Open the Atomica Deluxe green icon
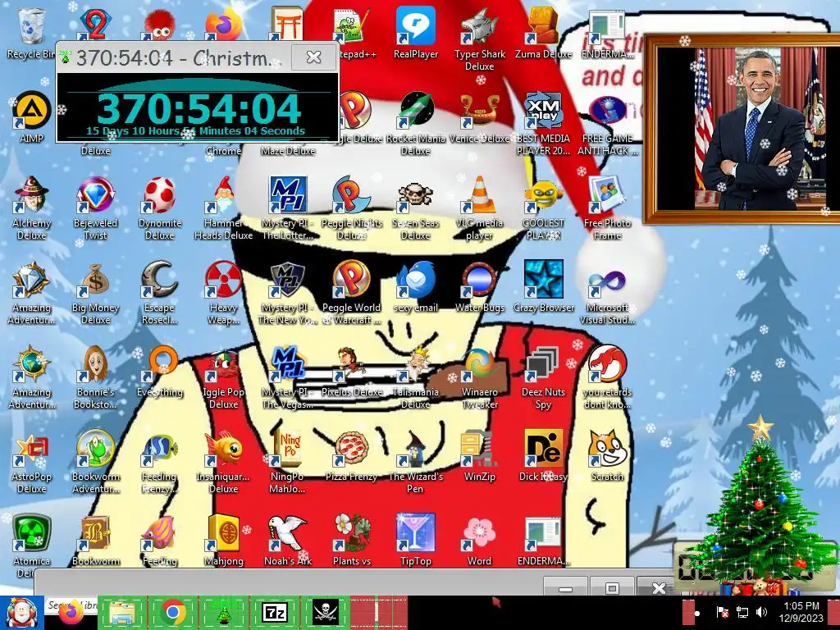840x630 pixels. tap(32, 543)
